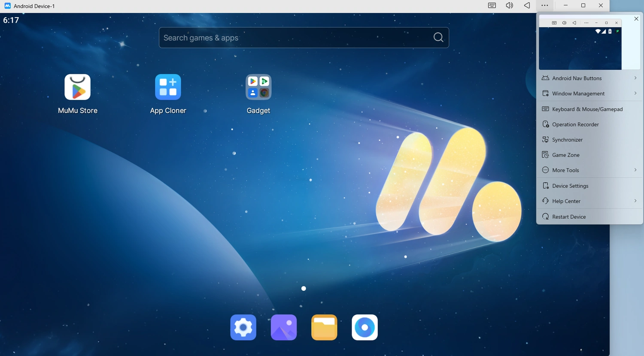Open the MuMu Store app
644x356 pixels.
click(x=78, y=87)
